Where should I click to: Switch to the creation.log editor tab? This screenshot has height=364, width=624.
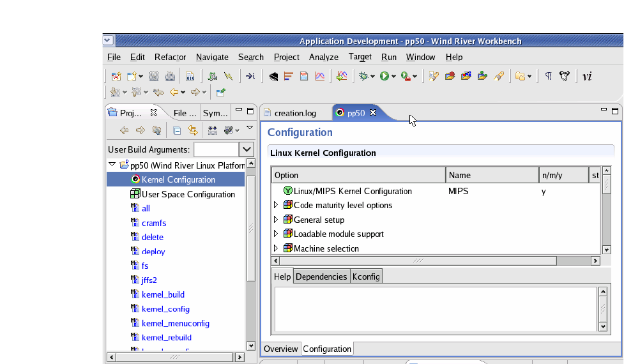click(x=295, y=113)
